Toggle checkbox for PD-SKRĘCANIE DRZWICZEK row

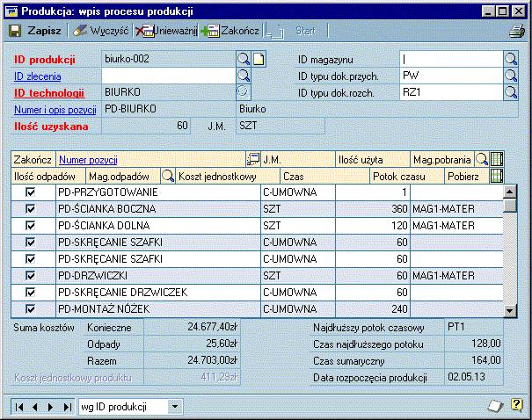(x=30, y=293)
